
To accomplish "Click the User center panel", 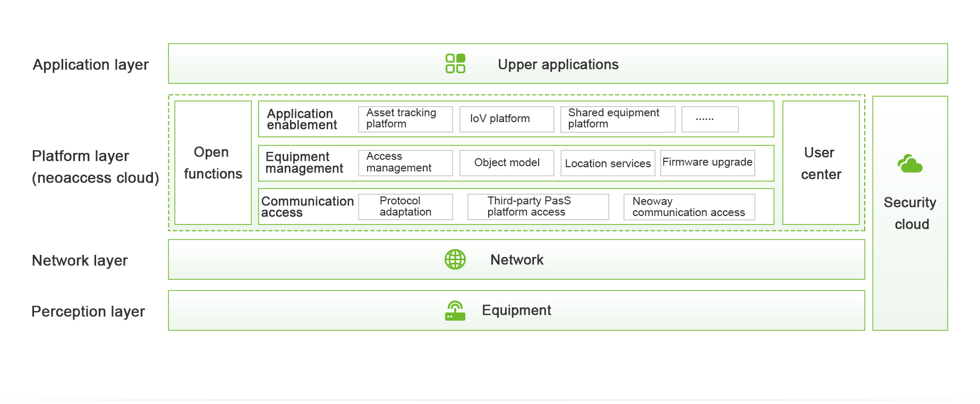I will tap(821, 163).
